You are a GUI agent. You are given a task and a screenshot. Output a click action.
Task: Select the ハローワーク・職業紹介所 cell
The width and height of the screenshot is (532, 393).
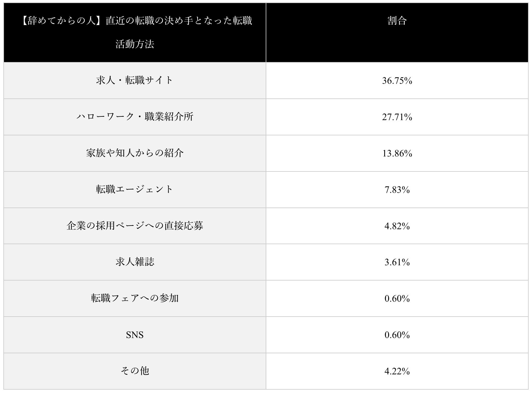tap(135, 117)
